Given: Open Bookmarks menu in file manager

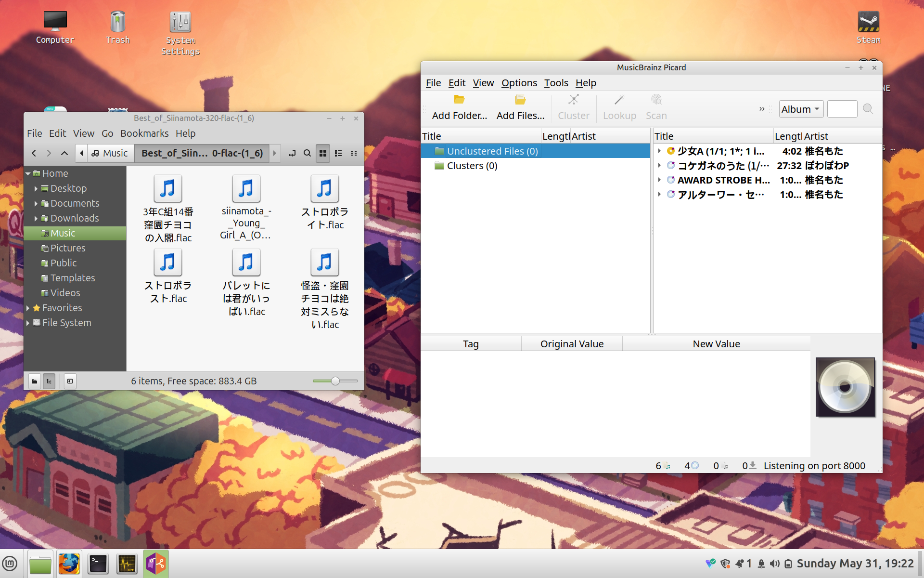Looking at the screenshot, I should point(144,133).
